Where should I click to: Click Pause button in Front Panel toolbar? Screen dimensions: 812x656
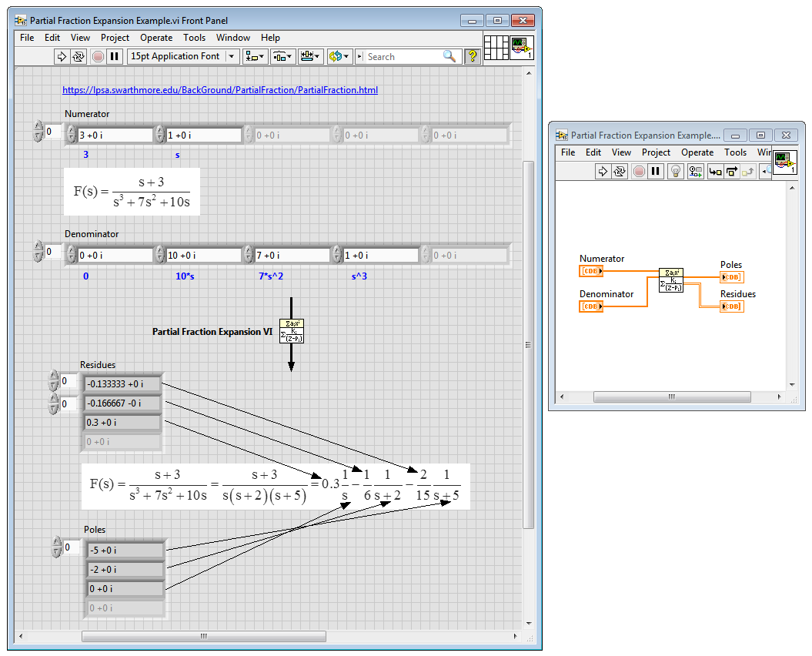tap(115, 56)
